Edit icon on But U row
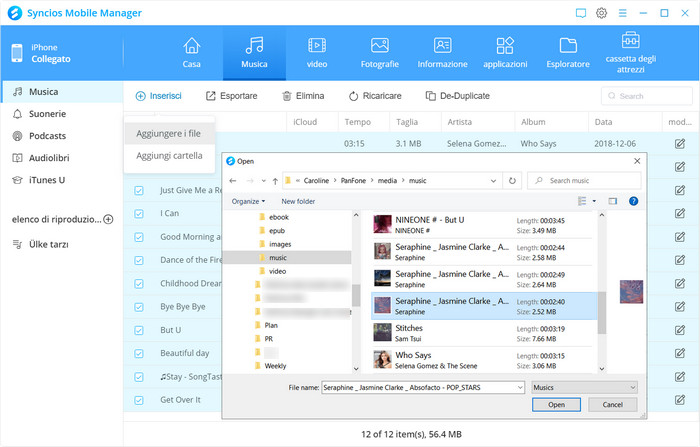The height and width of the screenshot is (447, 700). (x=679, y=330)
